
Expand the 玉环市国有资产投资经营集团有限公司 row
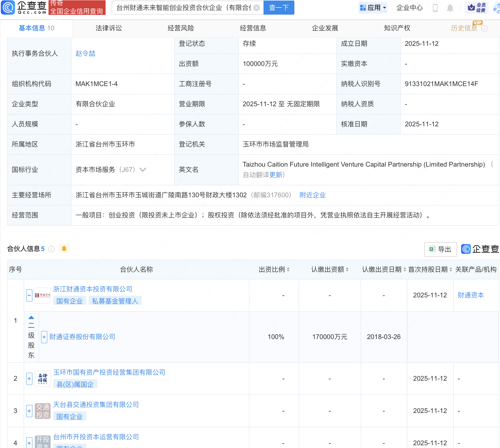(x=29, y=378)
